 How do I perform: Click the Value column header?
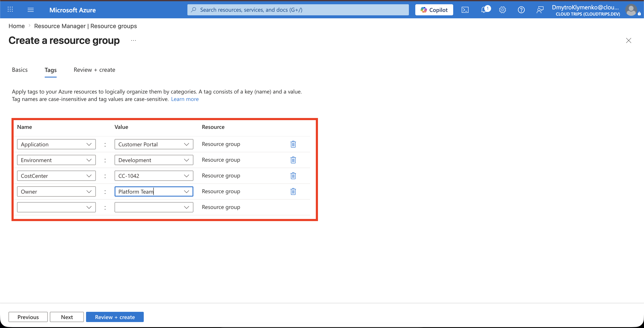121,127
